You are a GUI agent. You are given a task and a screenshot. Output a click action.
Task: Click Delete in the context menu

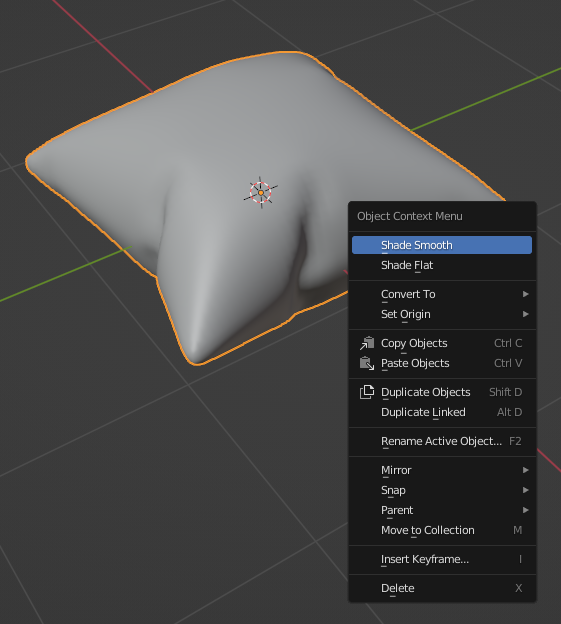click(442, 588)
